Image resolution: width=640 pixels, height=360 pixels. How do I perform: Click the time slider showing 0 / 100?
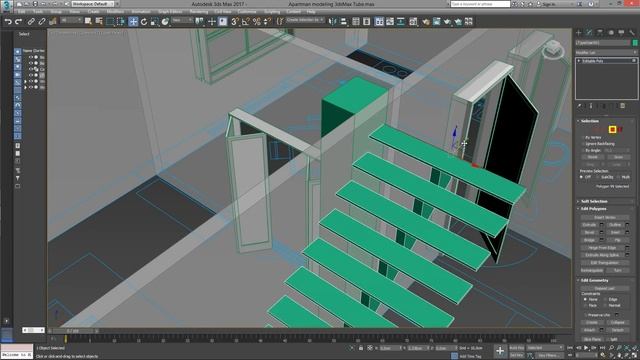[x=73, y=331]
